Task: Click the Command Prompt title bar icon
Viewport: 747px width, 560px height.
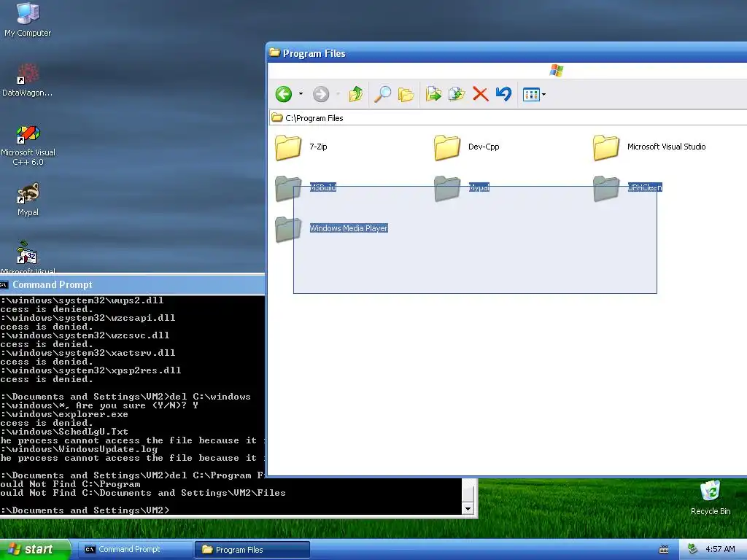Action: pyautogui.click(x=4, y=285)
